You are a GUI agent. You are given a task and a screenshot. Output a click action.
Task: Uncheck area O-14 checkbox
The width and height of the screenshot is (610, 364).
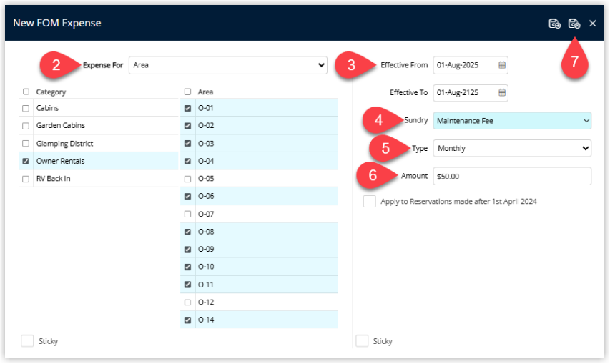tap(187, 320)
